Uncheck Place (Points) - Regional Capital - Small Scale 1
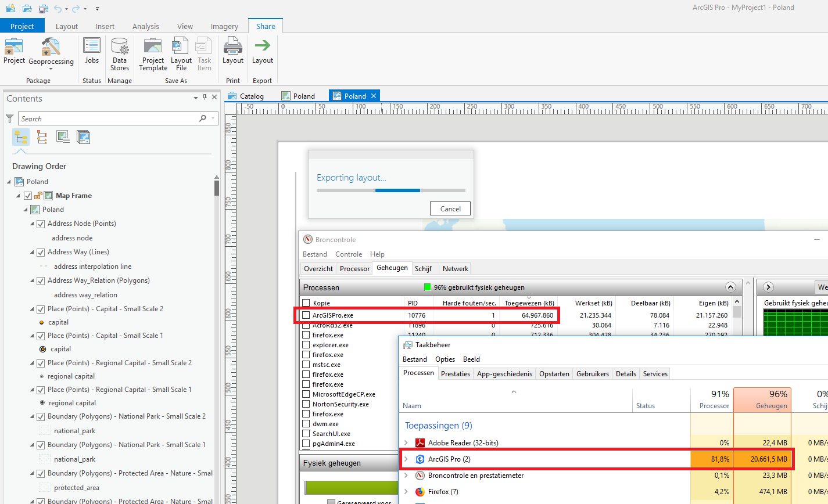The height and width of the screenshot is (504, 828). point(41,390)
